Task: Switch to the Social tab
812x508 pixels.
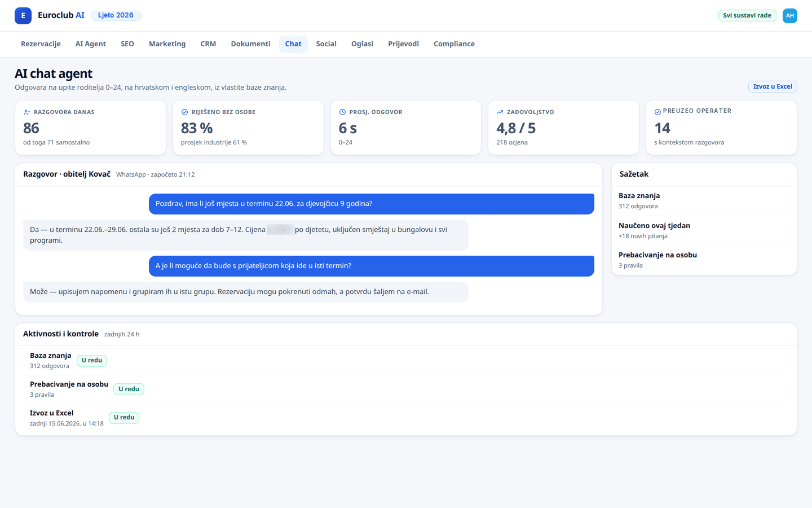Action: click(326, 44)
